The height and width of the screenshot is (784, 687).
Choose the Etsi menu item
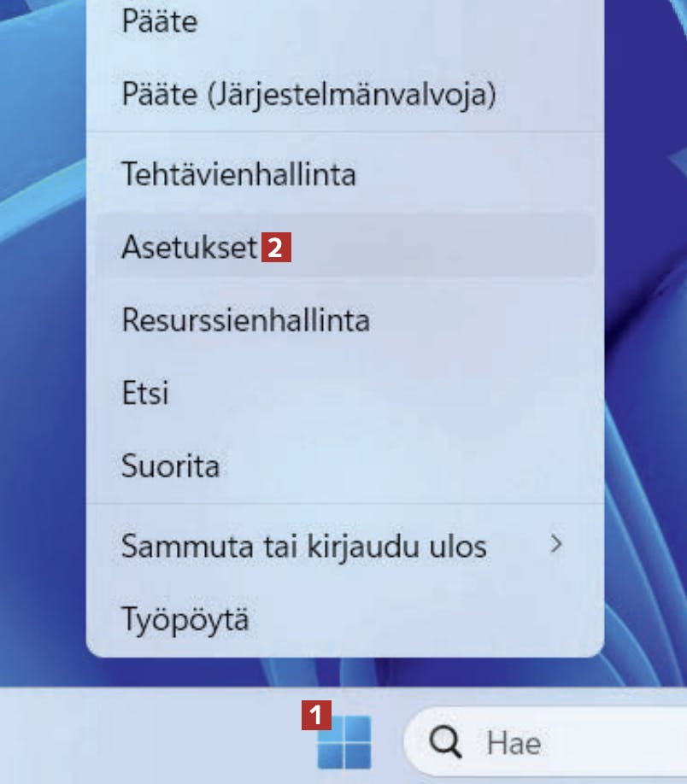(345, 393)
